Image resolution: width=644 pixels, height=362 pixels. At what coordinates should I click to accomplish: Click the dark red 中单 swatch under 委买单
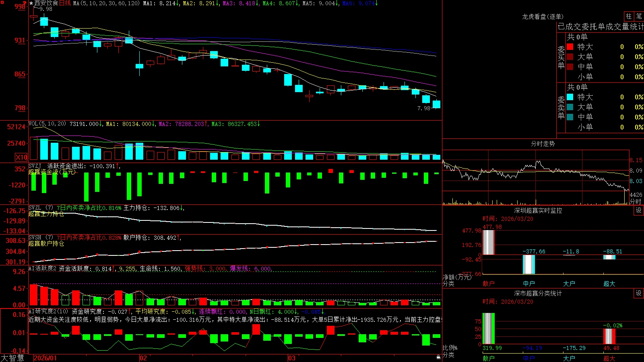[x=570, y=67]
